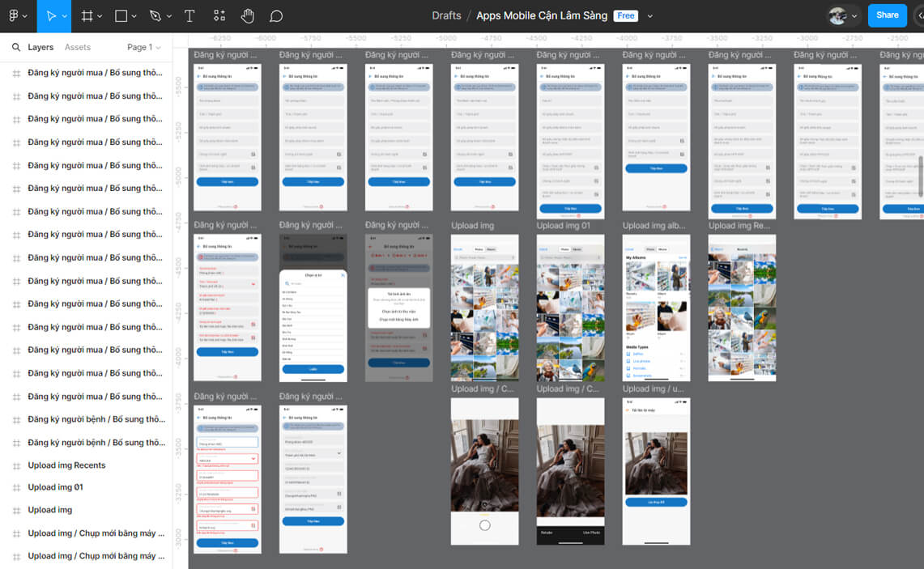Select the Pen tool
Screen dimensions: 924x569
click(x=155, y=16)
